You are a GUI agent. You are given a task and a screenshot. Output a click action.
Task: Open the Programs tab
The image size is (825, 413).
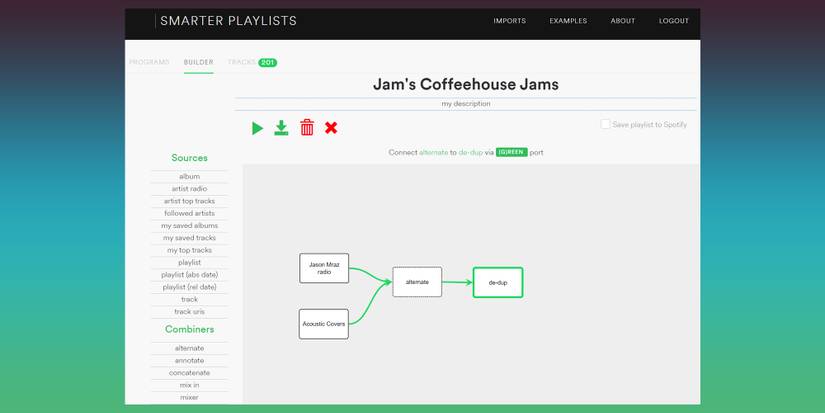pos(149,62)
